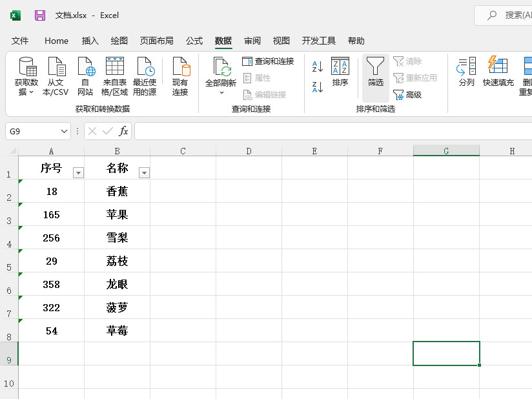The width and height of the screenshot is (532, 399).
Task: Click the 全部刷新 refresh icon
Action: [221, 66]
